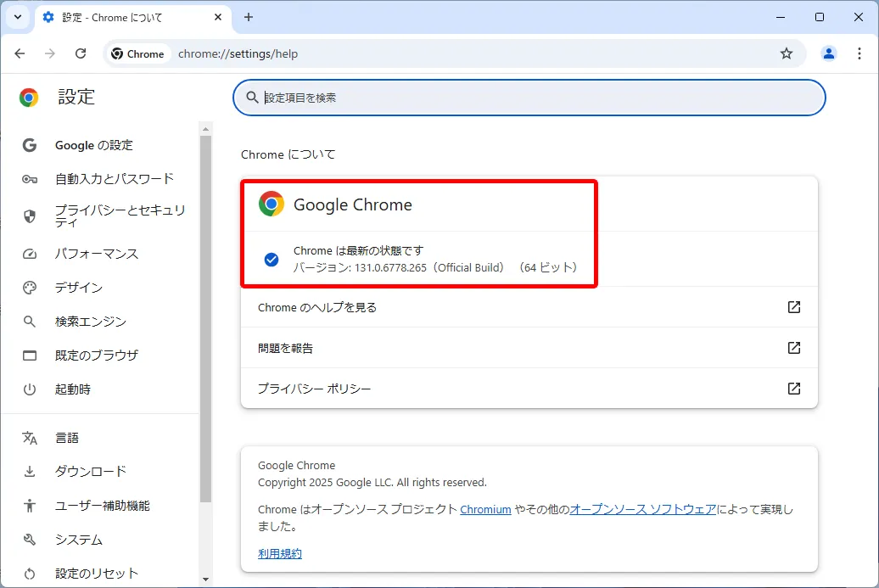
Task: Click sidebar scrollbar up arrow
Action: click(205, 129)
